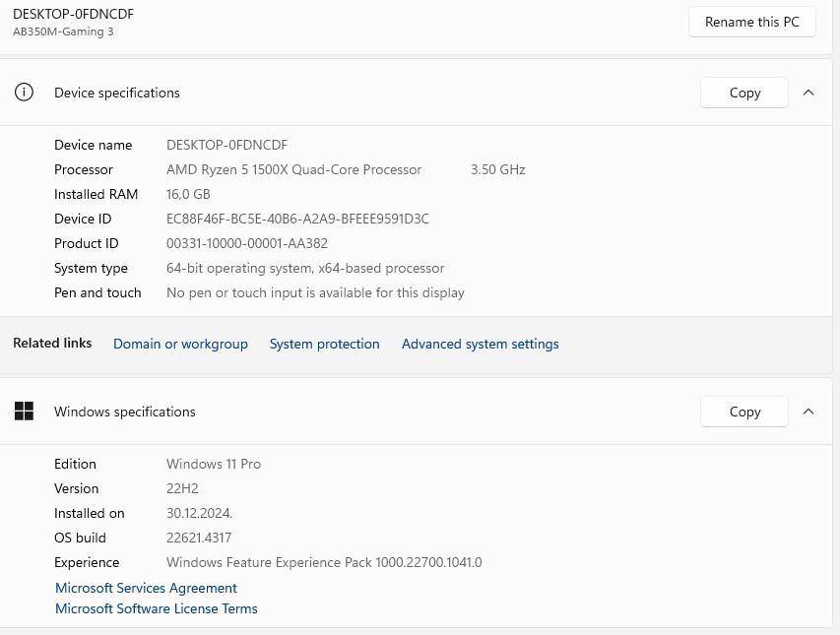This screenshot has height=635, width=840.
Task: Collapse the Device specifications section chevron
Action: pos(808,93)
